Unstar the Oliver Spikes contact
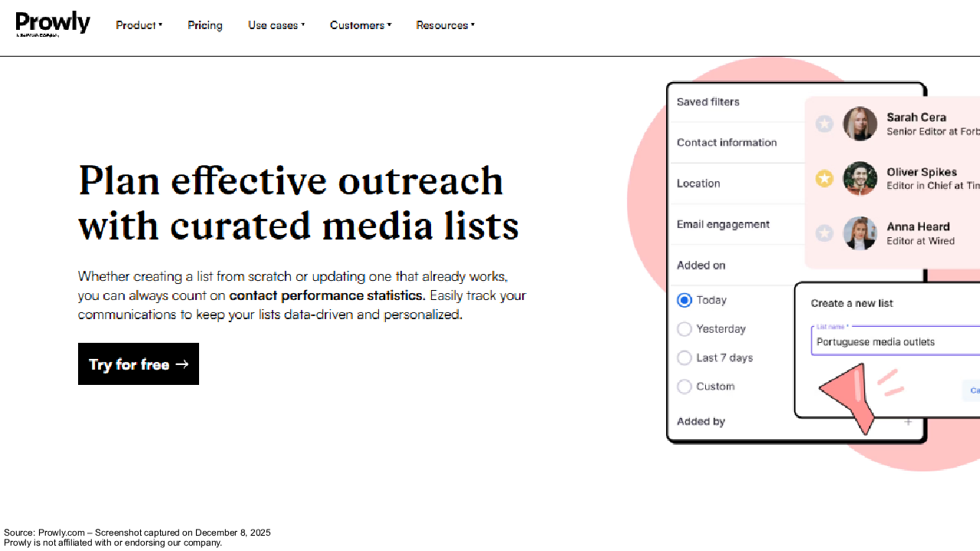This screenshot has width=980, height=551. 825,179
